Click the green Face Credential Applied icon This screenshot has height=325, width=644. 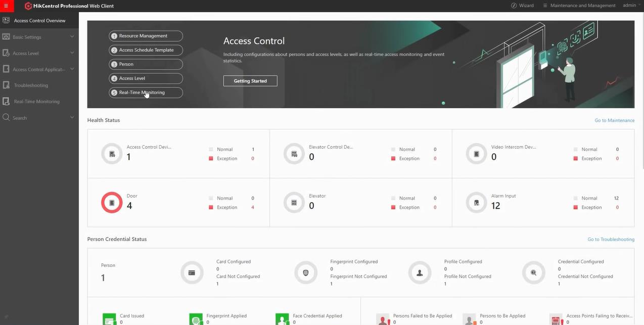coord(282,319)
